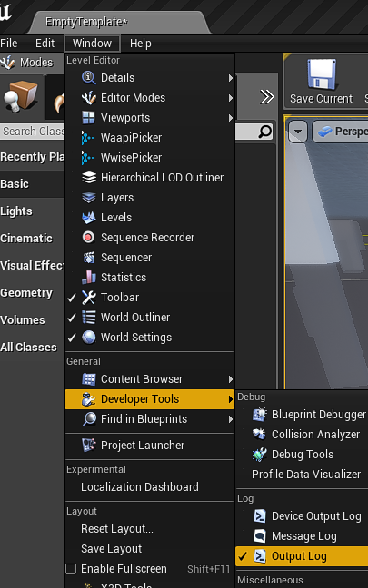Select the Cinematic category
The height and width of the screenshot is (588, 368).
[x=32, y=239]
